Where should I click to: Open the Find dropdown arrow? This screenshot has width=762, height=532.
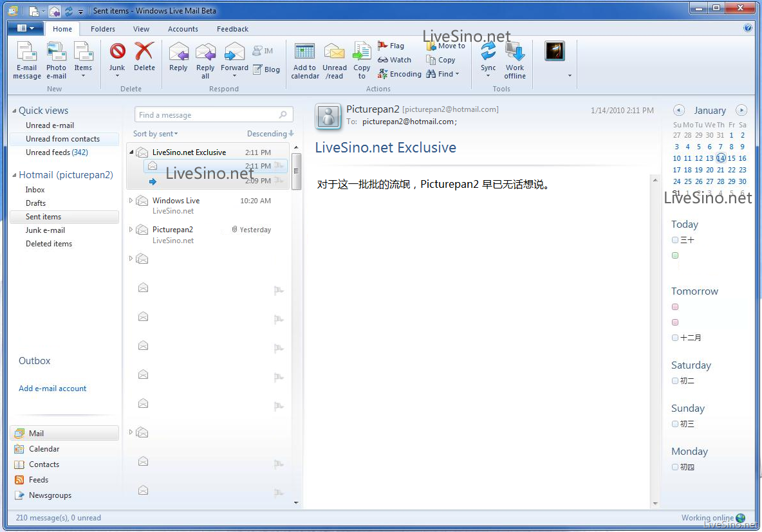(x=458, y=74)
